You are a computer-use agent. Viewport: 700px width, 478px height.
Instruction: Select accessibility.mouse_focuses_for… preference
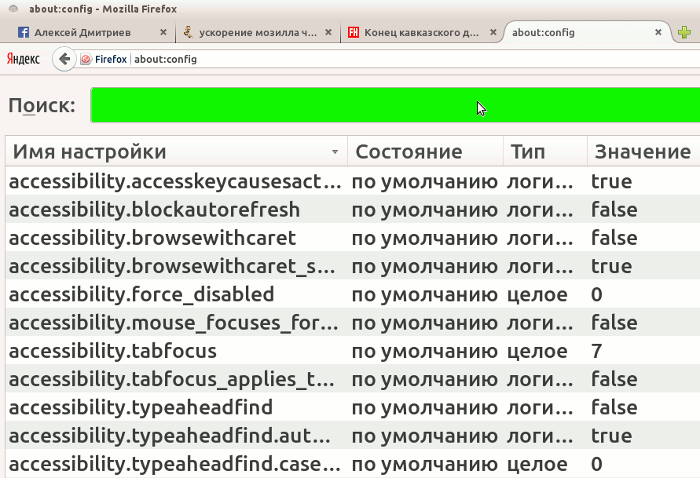click(x=353, y=322)
